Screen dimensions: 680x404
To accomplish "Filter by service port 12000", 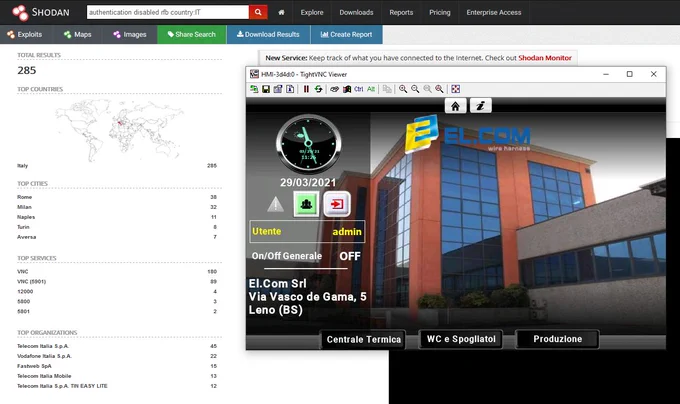I will pos(25,291).
